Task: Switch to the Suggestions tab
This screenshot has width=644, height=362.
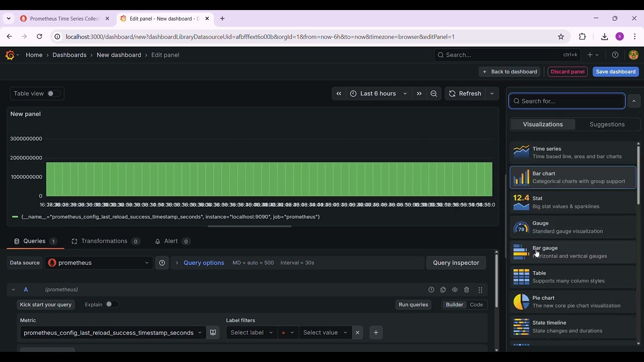Action: (x=607, y=124)
